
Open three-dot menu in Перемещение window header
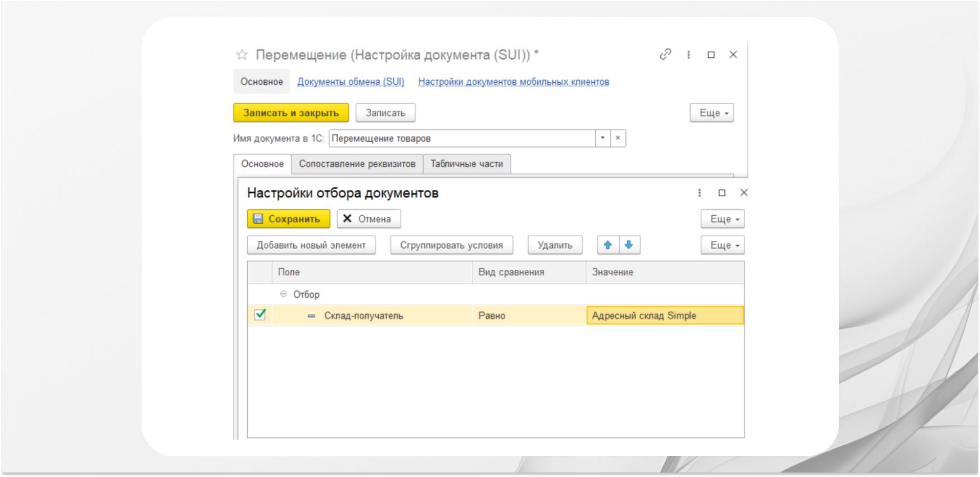688,55
